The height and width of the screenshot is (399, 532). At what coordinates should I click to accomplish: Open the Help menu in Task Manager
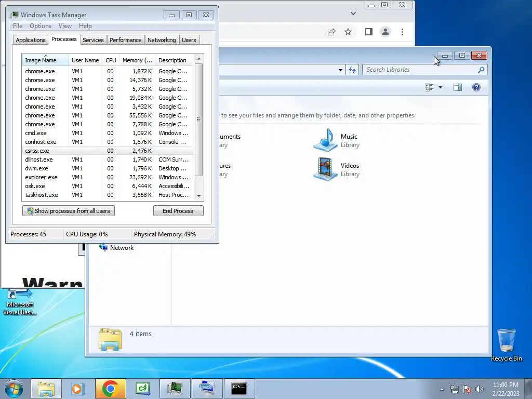(x=85, y=26)
